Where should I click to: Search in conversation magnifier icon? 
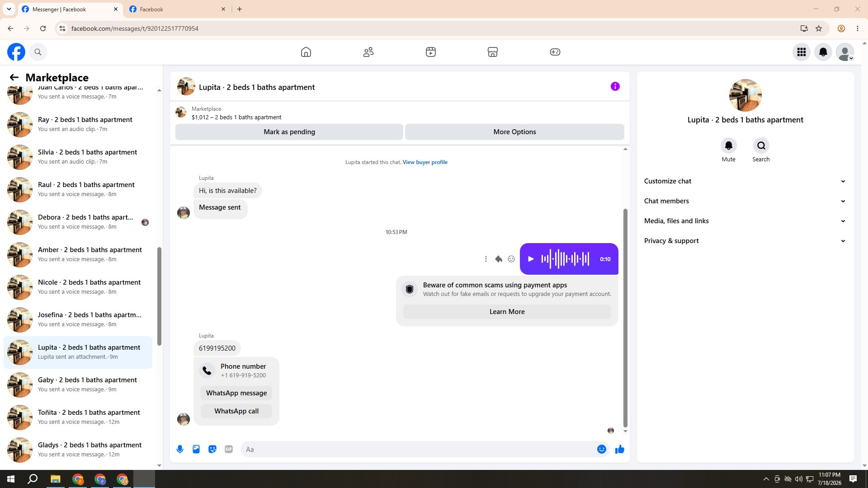click(761, 145)
